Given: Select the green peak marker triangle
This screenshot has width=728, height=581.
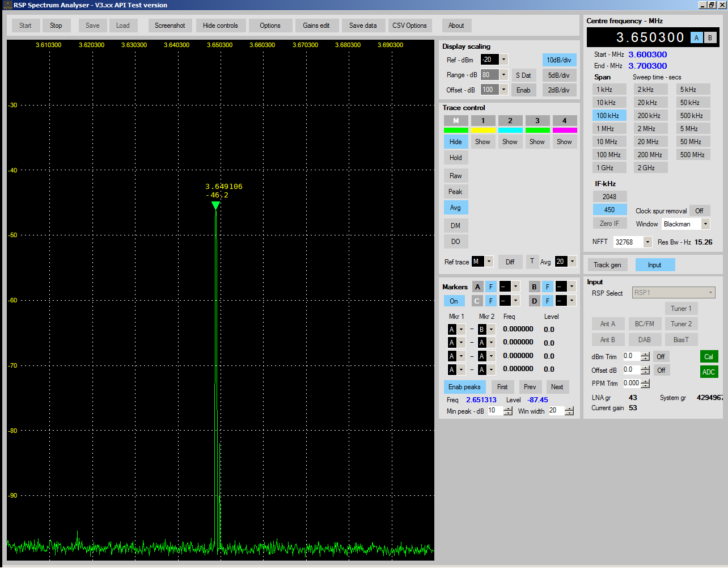Looking at the screenshot, I should 215,205.
